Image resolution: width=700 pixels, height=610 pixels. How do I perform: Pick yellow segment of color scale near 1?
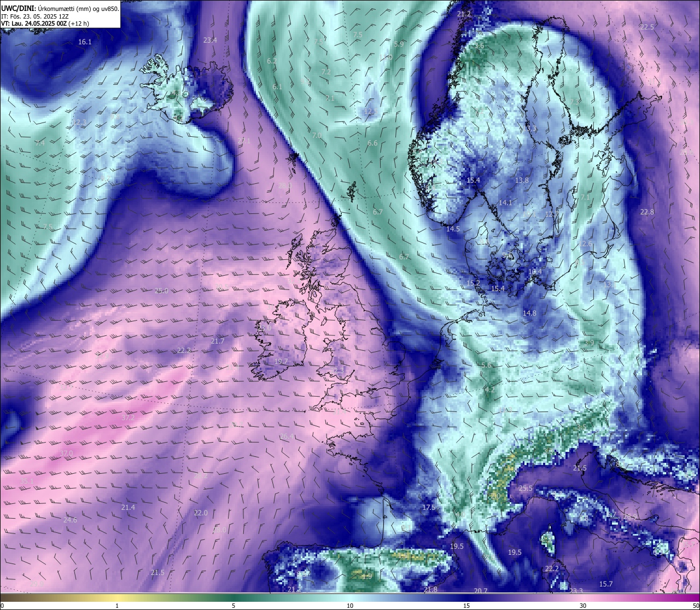point(117,597)
